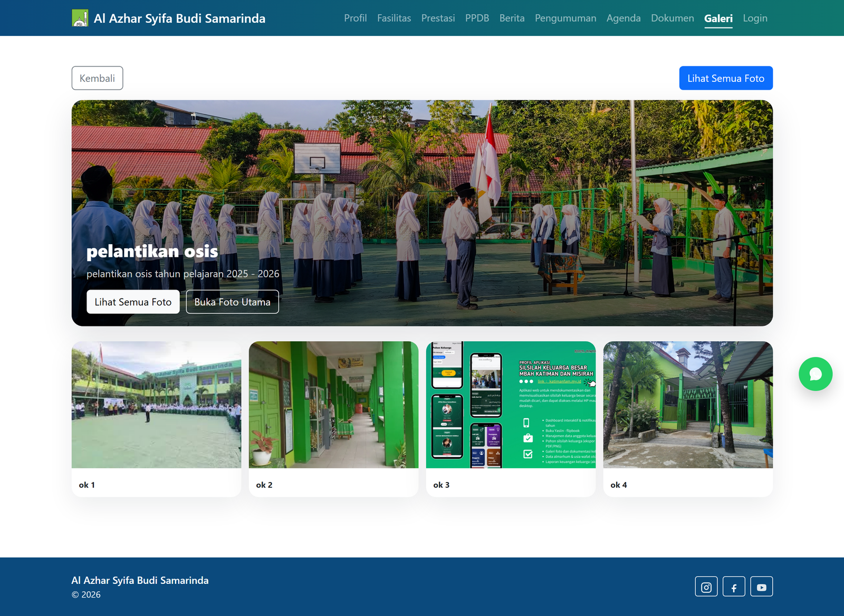Screen dimensions: 844x616
Task: Open the Pengumuman page
Action: click(x=565, y=17)
